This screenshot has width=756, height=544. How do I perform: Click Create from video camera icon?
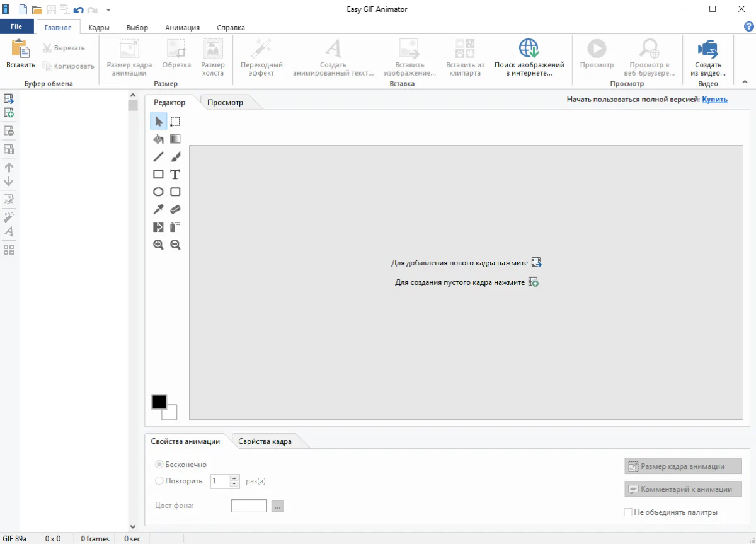(708, 49)
